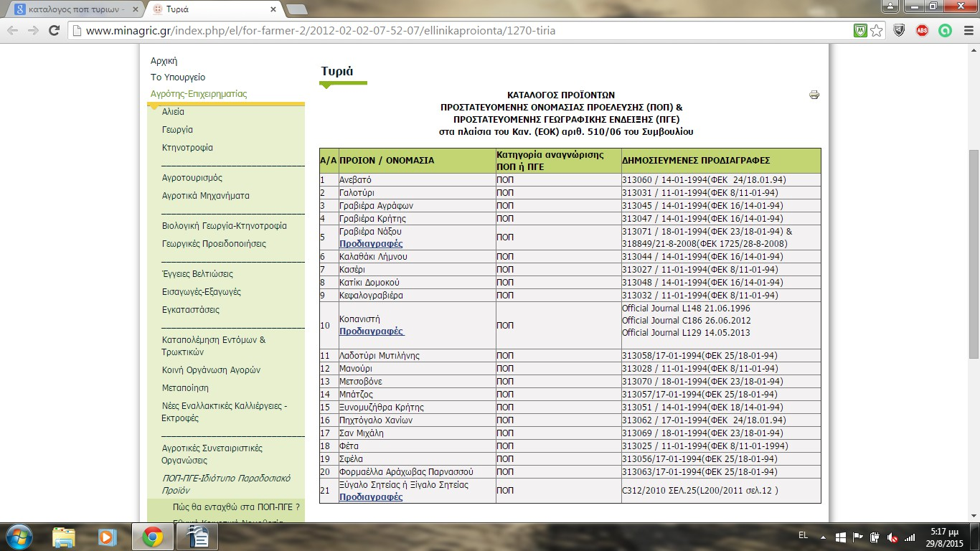Open Αγροτικές Συνεταιριστικές Οργανώσεις link
This screenshot has width=980, height=551.
tap(212, 454)
